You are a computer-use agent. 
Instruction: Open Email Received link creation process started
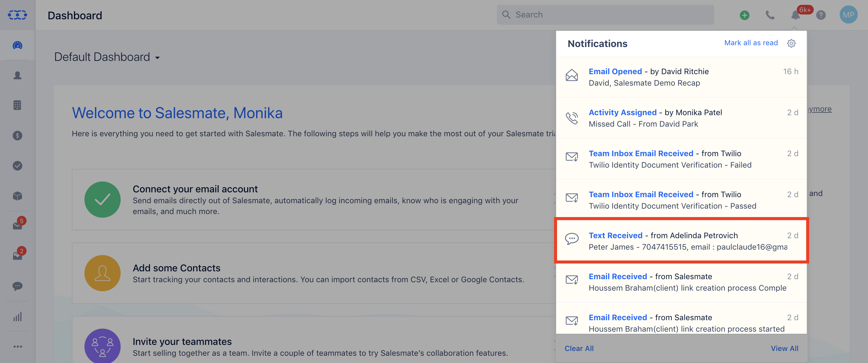(x=681, y=319)
